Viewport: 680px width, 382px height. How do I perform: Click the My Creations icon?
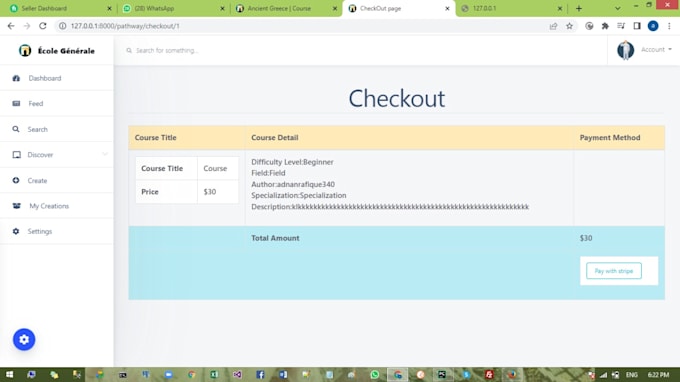[16, 206]
